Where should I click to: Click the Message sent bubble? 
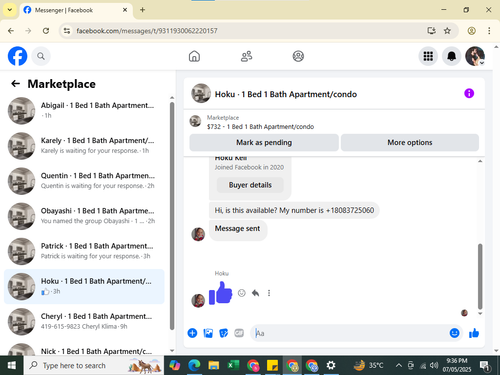pyautogui.click(x=237, y=229)
